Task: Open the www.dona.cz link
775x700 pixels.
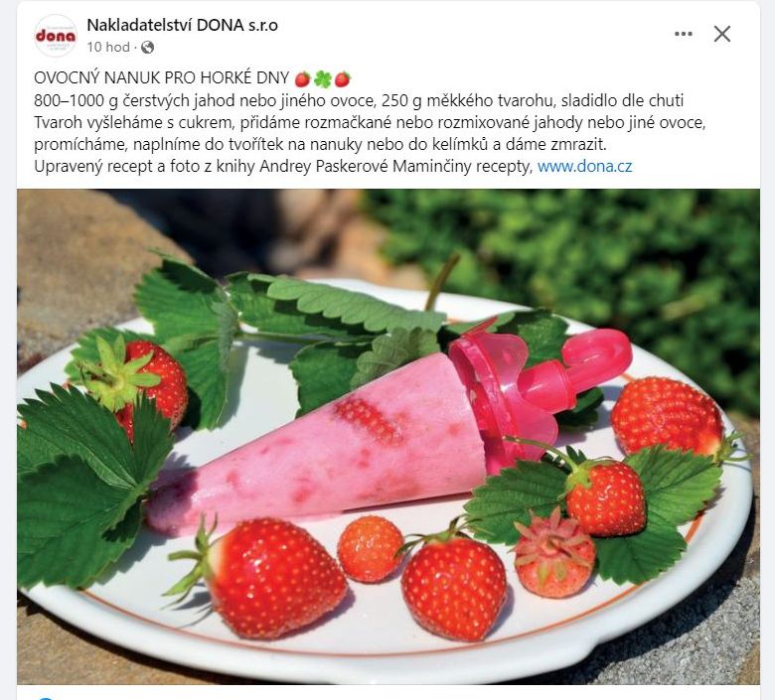Action: pos(584,166)
